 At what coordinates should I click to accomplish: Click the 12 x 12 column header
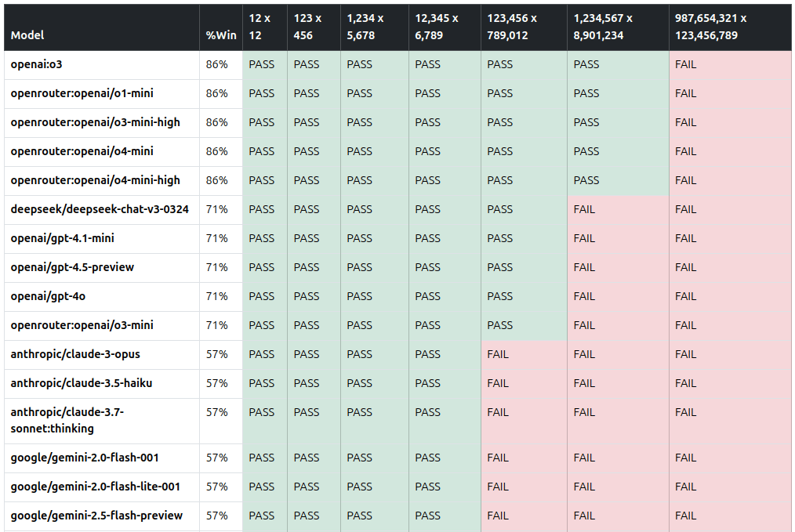click(261, 27)
